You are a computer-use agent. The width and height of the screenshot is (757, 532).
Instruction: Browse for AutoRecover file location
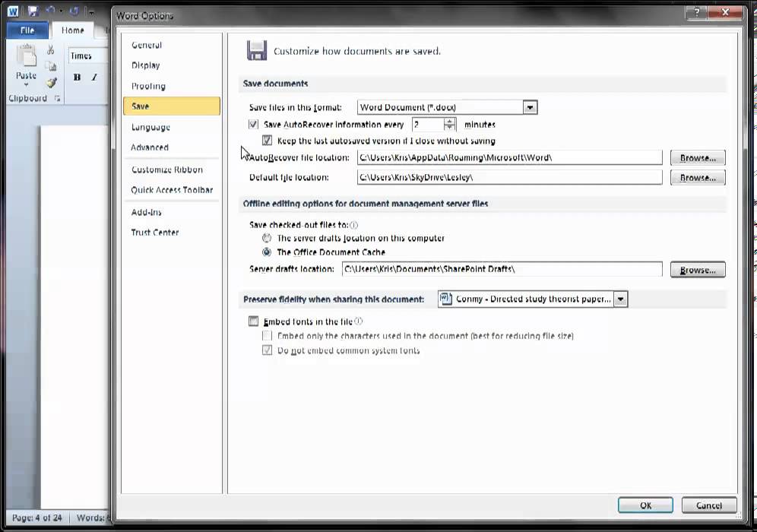point(698,158)
